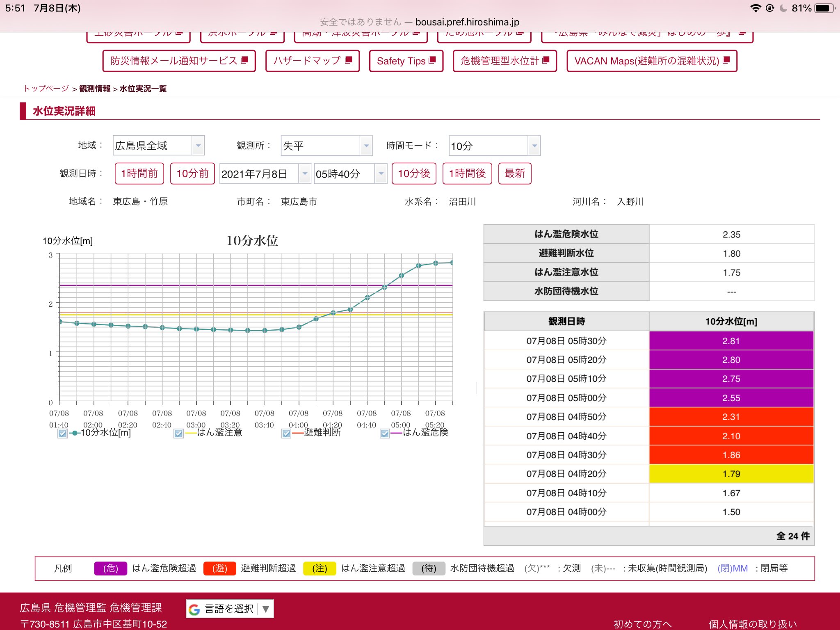Toggle the はん濫注意 line checkbox
The height and width of the screenshot is (630, 840).
[178, 434]
